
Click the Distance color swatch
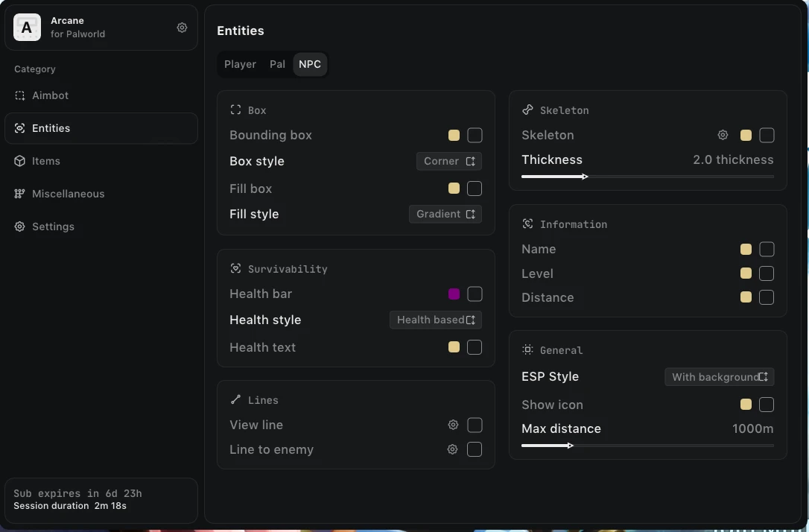click(746, 297)
